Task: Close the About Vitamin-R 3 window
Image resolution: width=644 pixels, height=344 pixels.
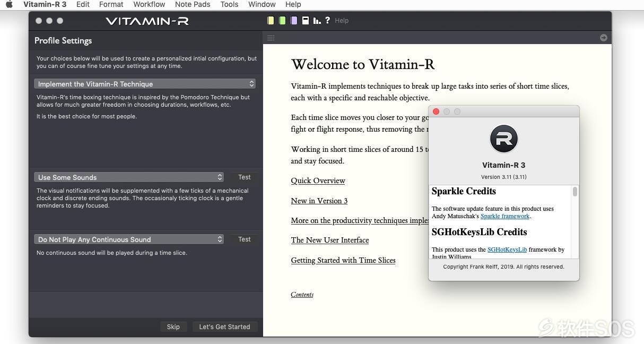Action: 436,111
